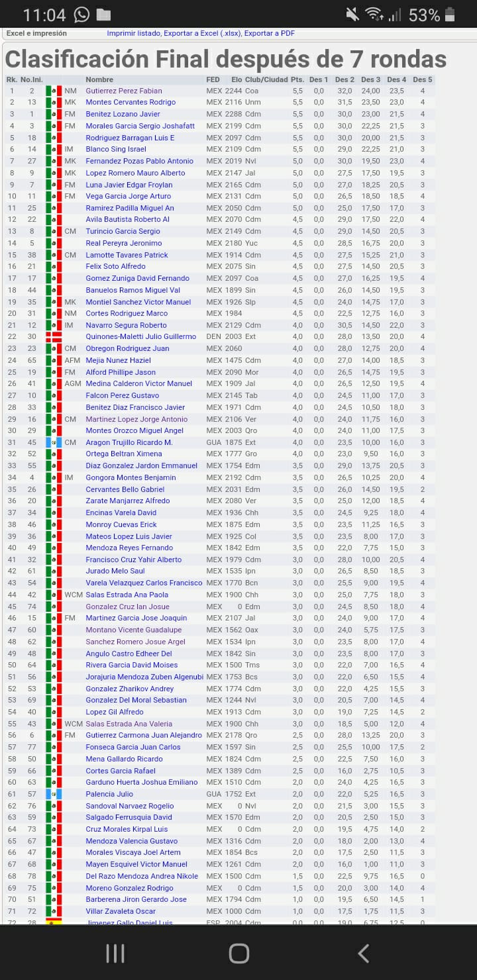This screenshot has height=980, width=477.
Task: Open player Blanco Sing Israel
Action: click(115, 150)
